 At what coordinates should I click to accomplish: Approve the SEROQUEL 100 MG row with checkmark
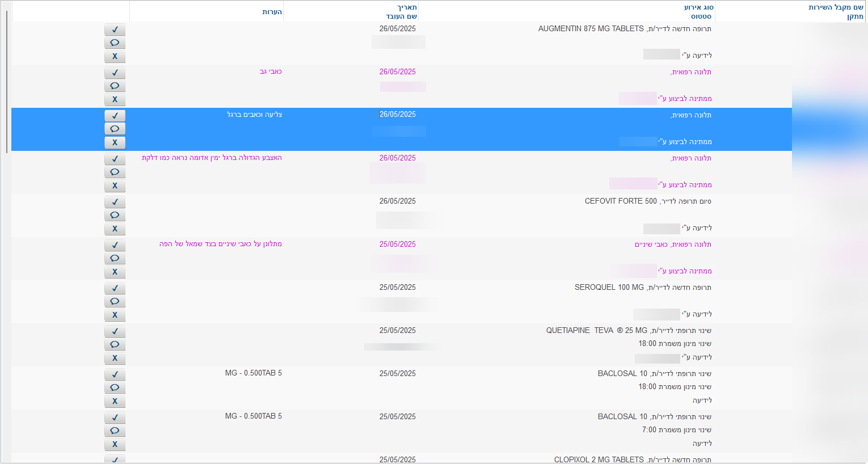(115, 288)
